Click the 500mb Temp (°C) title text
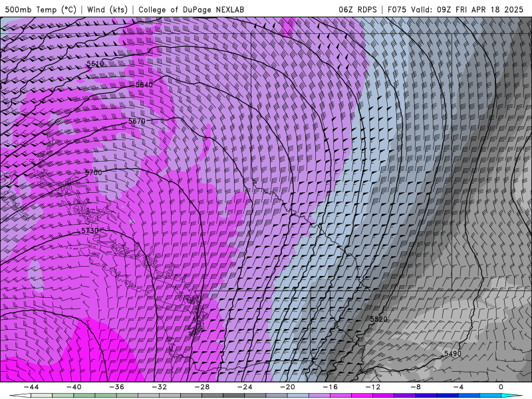The image size is (532, 399). [41, 9]
